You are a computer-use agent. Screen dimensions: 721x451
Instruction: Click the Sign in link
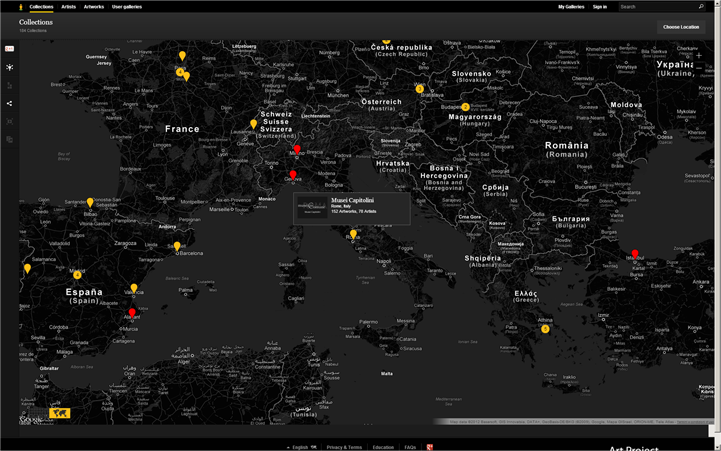(x=600, y=7)
